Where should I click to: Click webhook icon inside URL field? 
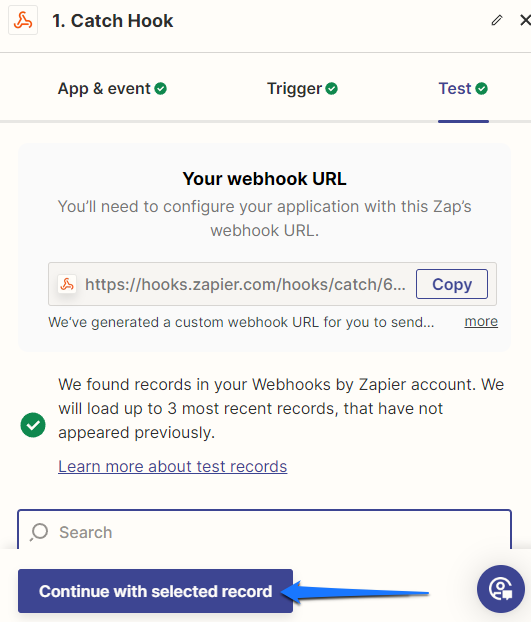point(67,284)
